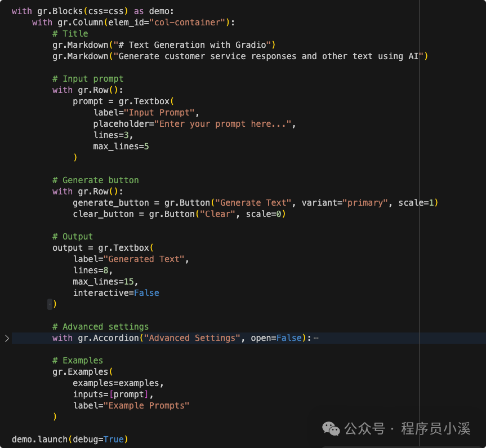The height and width of the screenshot is (448, 486).
Task: Click the 'Generate customer service responses' Markdown string
Action: tap(269, 56)
